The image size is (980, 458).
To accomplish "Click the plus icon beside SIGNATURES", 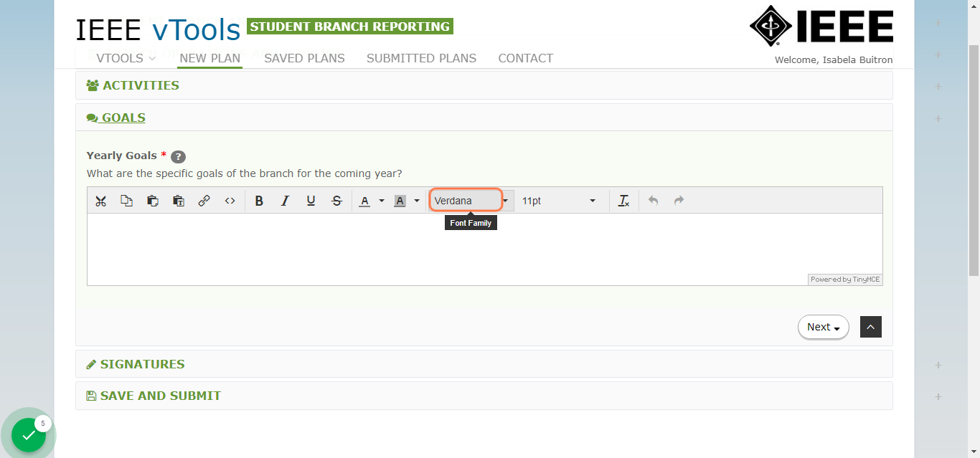I will tap(938, 365).
